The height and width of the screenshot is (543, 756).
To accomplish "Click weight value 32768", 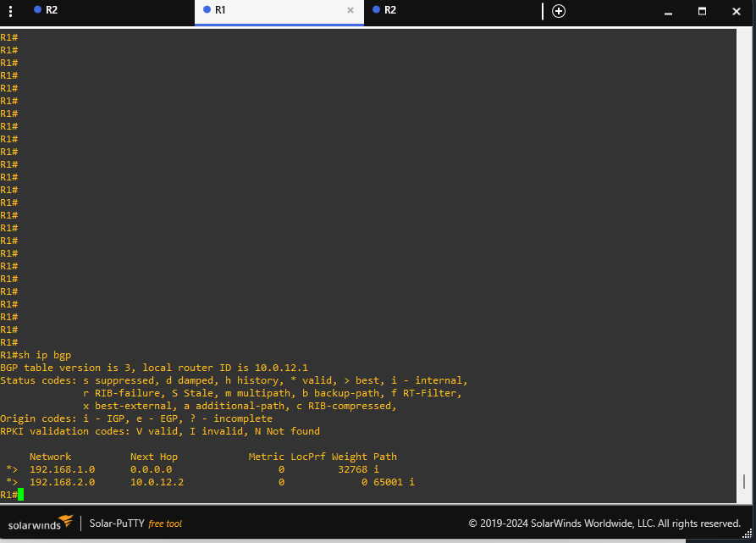I will pyautogui.click(x=352, y=469).
